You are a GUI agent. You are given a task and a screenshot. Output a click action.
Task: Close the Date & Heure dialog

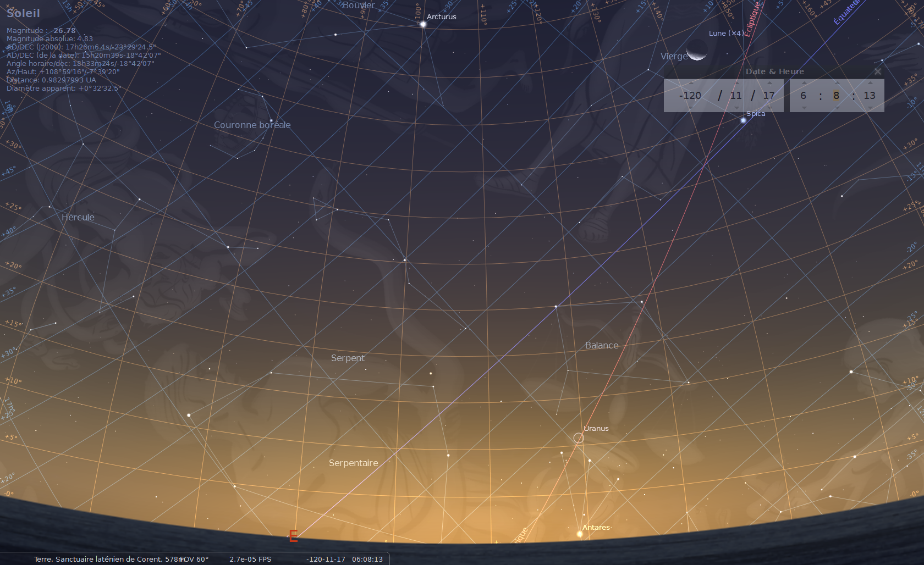coord(878,71)
